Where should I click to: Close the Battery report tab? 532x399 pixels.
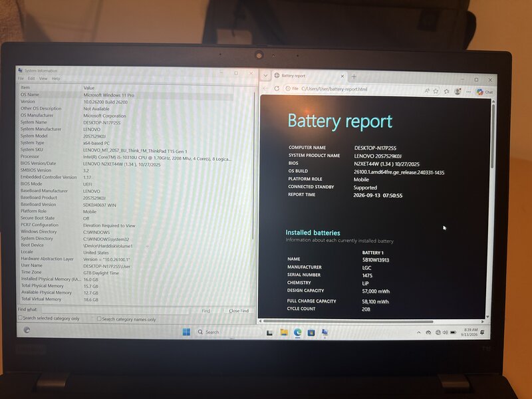pyautogui.click(x=342, y=76)
